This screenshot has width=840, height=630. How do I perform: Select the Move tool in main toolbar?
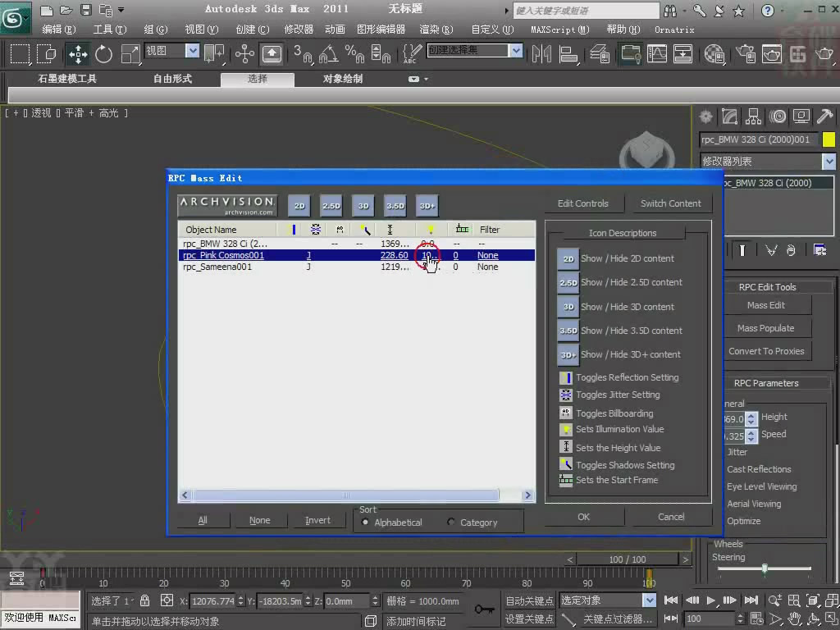(78, 54)
